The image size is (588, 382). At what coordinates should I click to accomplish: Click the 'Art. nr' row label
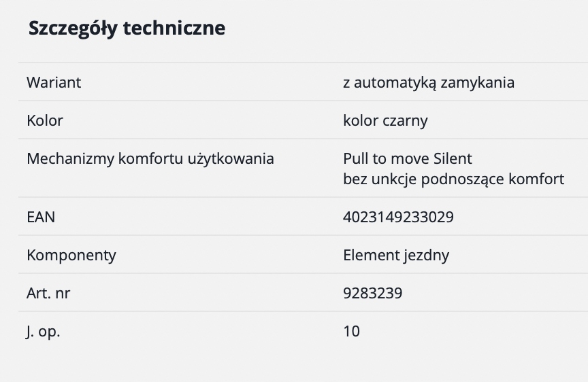[x=48, y=293]
